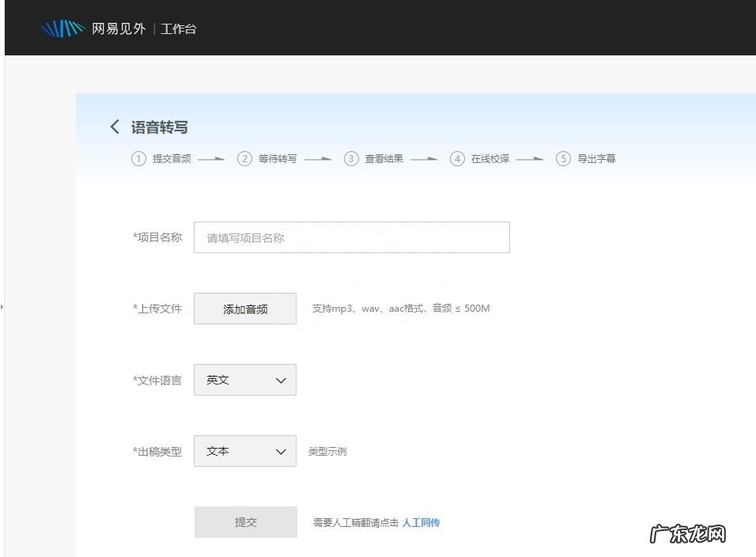This screenshot has width=756, height=557.
Task: Click the 导出字幕 step label
Action: click(x=596, y=158)
